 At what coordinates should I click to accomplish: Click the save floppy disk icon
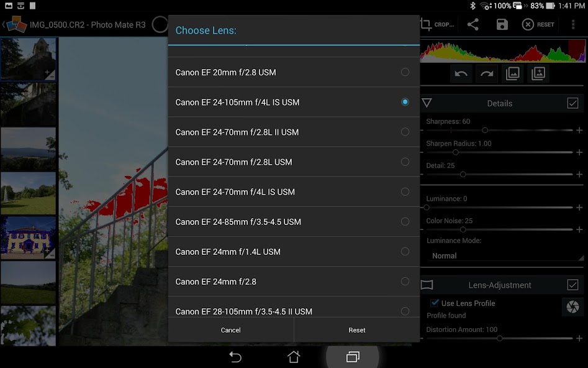[x=502, y=24]
